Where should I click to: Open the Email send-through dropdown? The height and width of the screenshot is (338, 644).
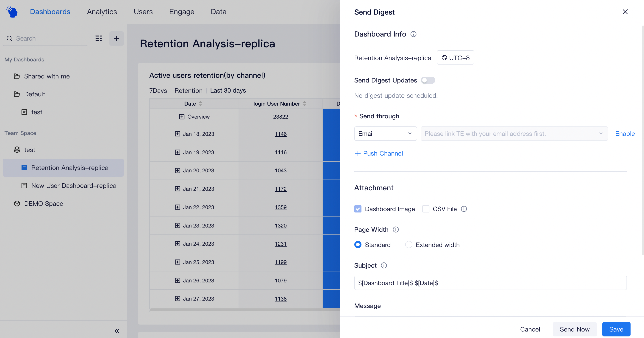point(385,134)
